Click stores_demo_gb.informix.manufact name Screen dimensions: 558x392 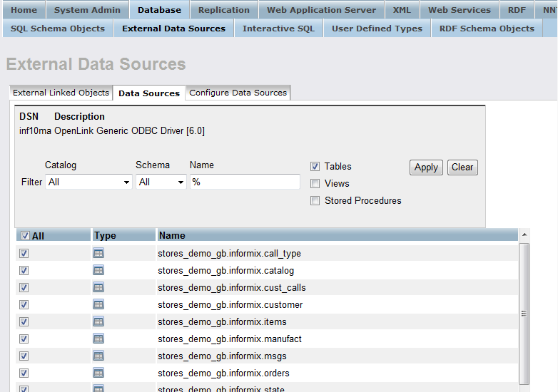230,339
